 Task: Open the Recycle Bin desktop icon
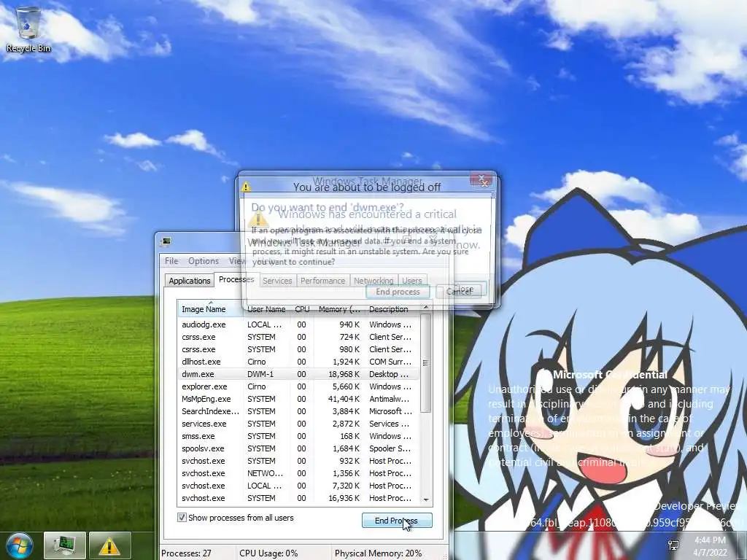click(x=28, y=30)
